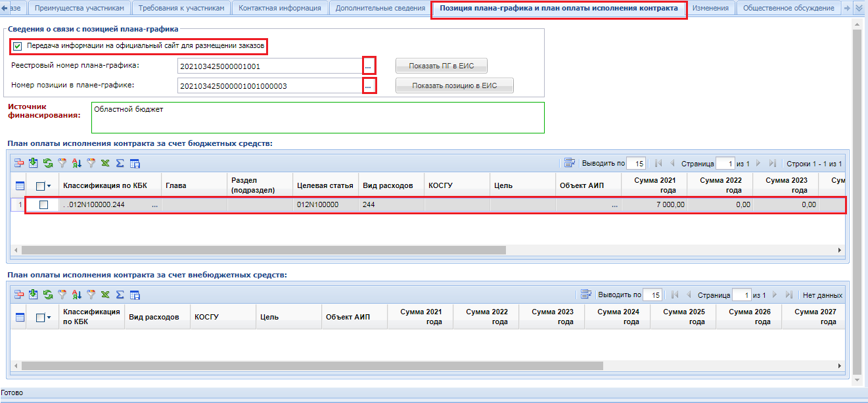The width and height of the screenshot is (868, 403).
Task: Open dropdown arrow beside non-budget header checkbox
Action: (49, 318)
